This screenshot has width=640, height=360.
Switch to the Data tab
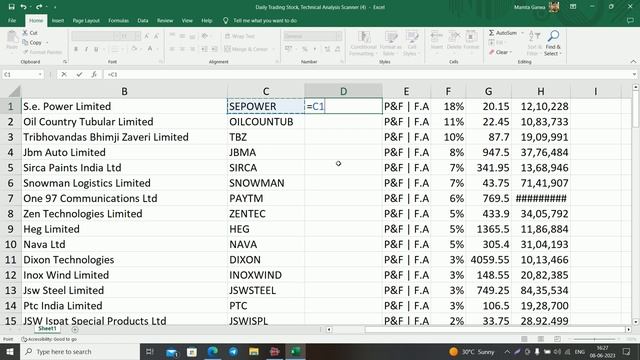[x=143, y=20]
